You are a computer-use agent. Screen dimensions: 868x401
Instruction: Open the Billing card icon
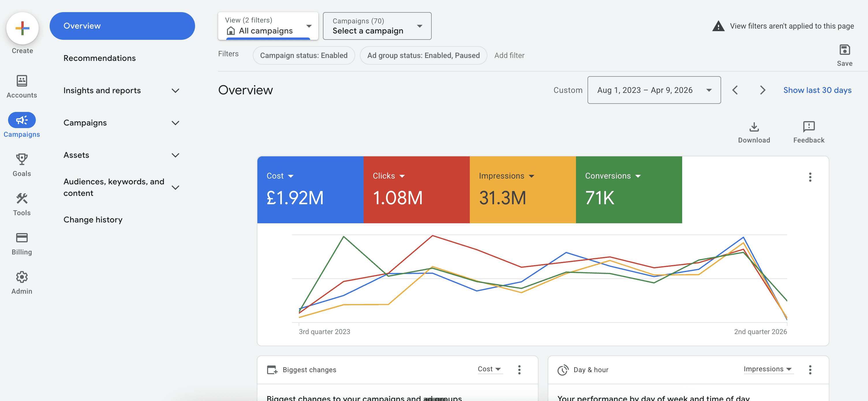pyautogui.click(x=22, y=237)
